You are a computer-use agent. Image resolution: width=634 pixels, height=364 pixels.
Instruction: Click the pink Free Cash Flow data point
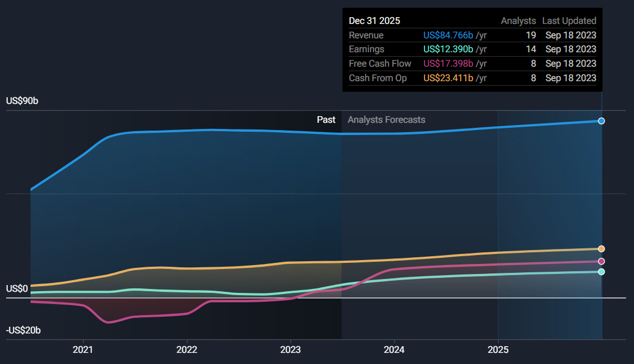(x=601, y=261)
